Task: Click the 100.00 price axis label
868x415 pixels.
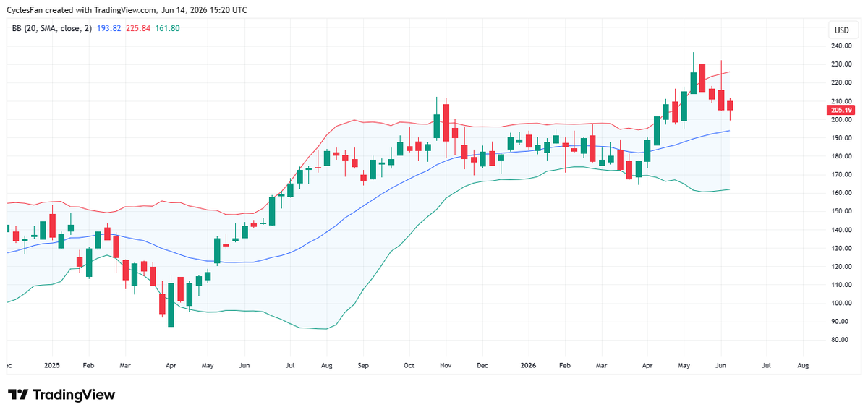Action: coord(841,303)
